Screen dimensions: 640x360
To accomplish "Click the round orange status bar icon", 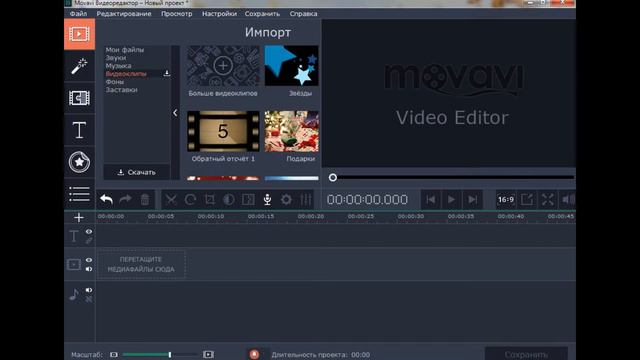I will pos(254,354).
